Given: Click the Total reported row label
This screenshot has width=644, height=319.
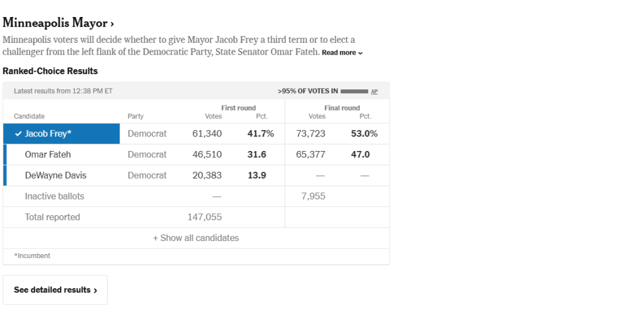Looking at the screenshot, I should pyautogui.click(x=52, y=217).
